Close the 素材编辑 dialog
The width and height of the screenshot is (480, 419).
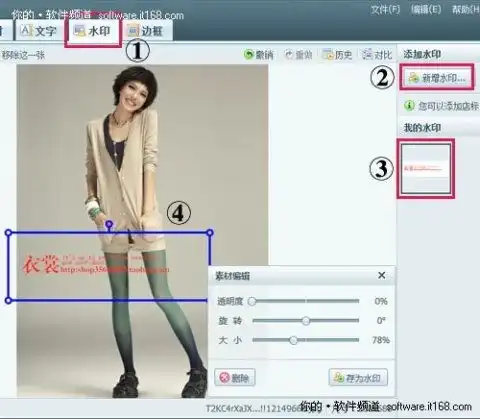point(382,275)
